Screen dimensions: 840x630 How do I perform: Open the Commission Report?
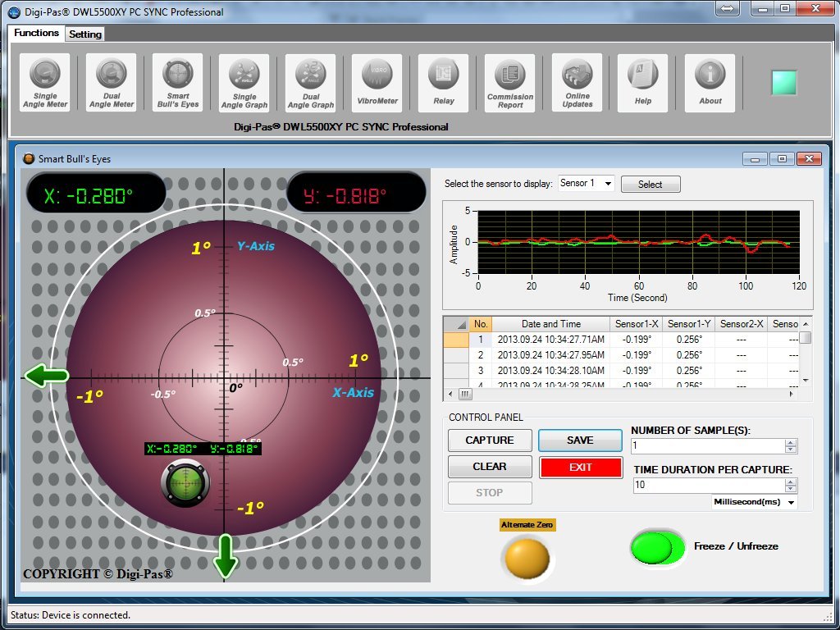pos(510,83)
